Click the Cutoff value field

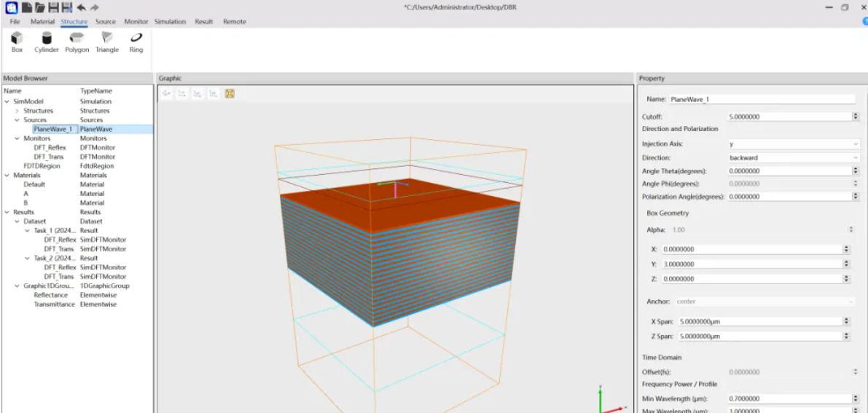789,117
